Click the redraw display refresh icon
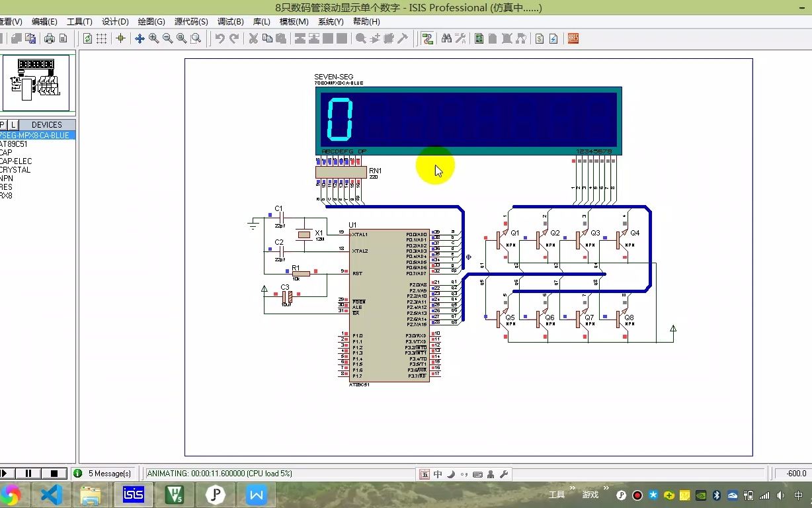Viewport: 812px width, 508px height. click(87, 38)
